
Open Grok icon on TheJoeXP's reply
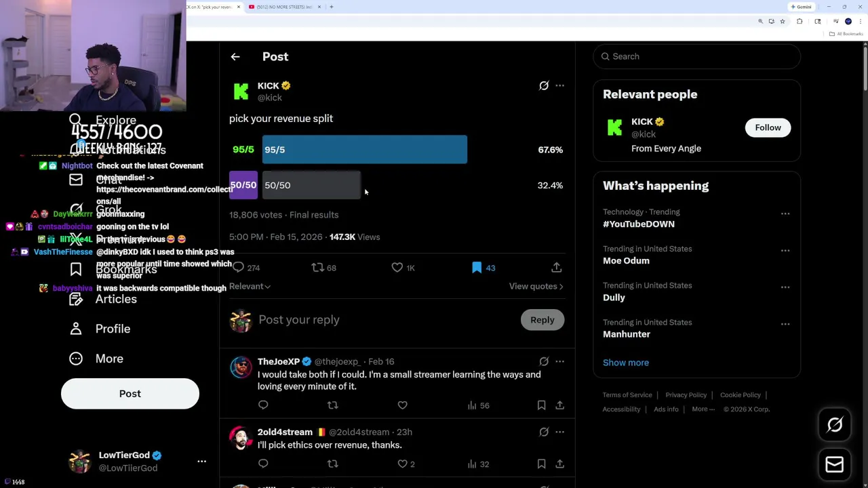544,361
